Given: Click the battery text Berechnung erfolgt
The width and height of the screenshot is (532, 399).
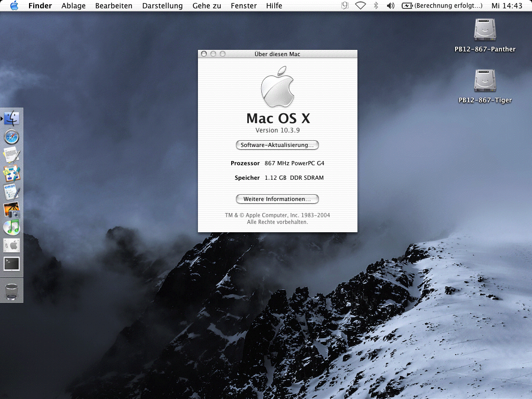Looking at the screenshot, I should [x=448, y=6].
